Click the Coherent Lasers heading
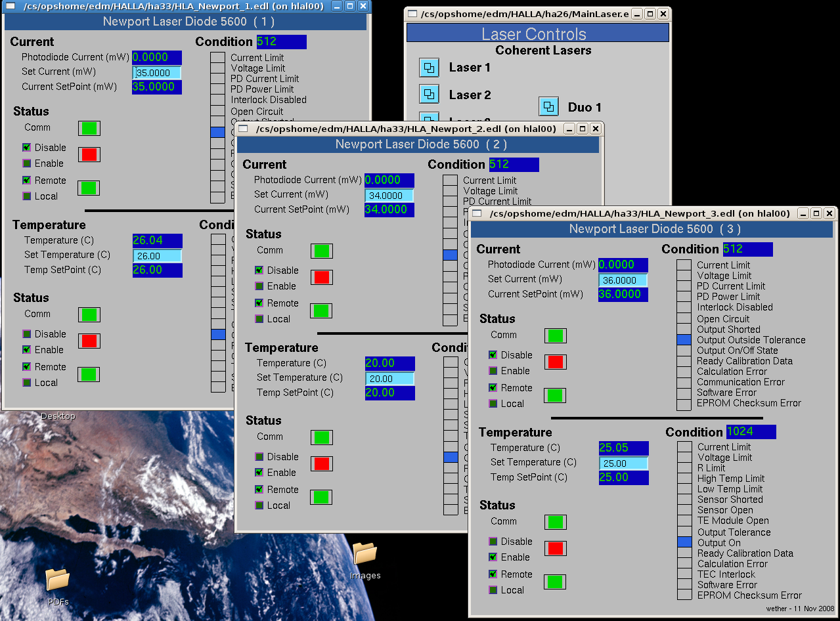Viewport: 840px width, 621px height. click(543, 51)
